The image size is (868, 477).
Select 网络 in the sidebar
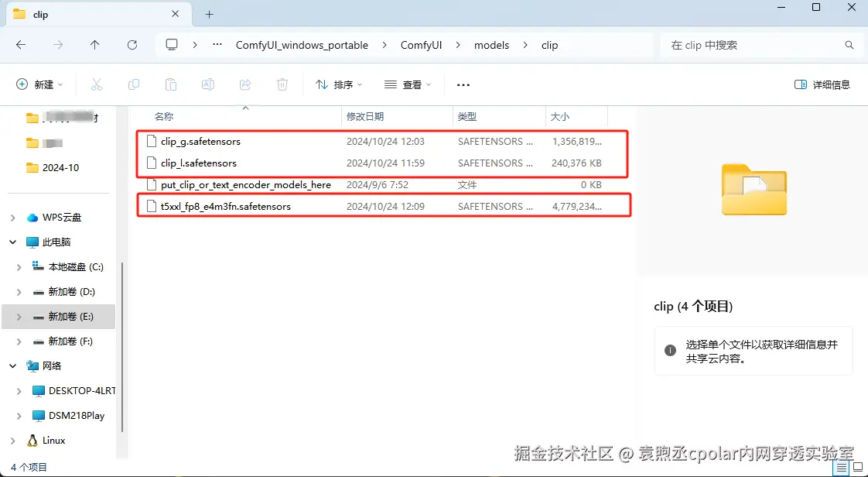coord(52,365)
